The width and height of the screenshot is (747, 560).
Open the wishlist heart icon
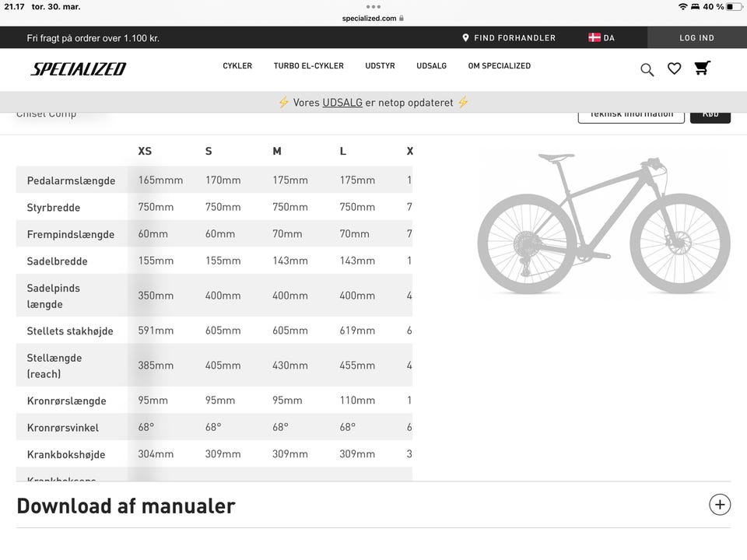pos(674,69)
